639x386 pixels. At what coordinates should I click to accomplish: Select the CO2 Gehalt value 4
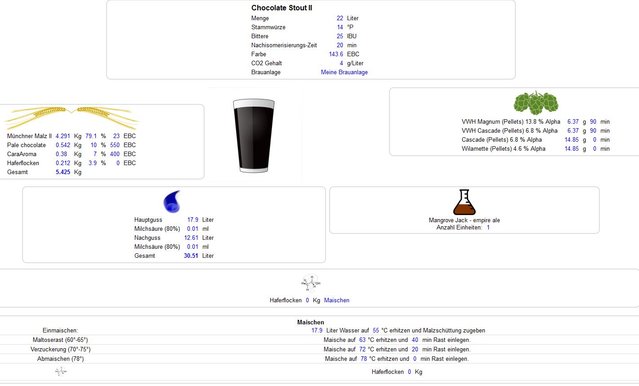[341, 63]
